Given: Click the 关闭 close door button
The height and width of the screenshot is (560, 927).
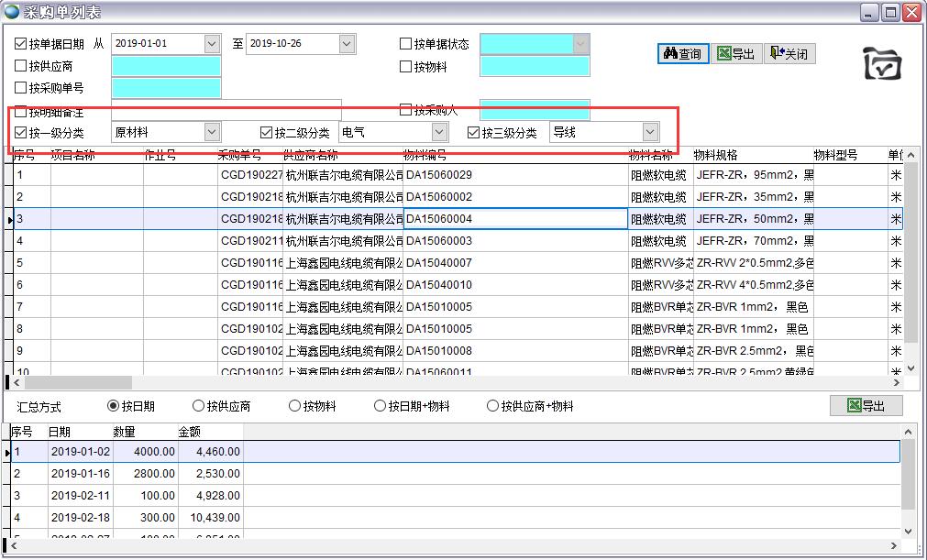Looking at the screenshot, I should pos(789,54).
